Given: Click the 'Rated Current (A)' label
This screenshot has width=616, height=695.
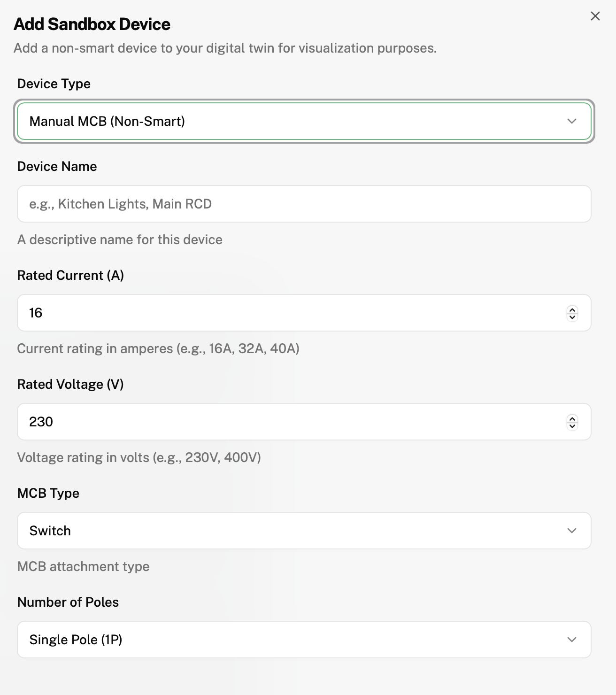Looking at the screenshot, I should point(70,275).
